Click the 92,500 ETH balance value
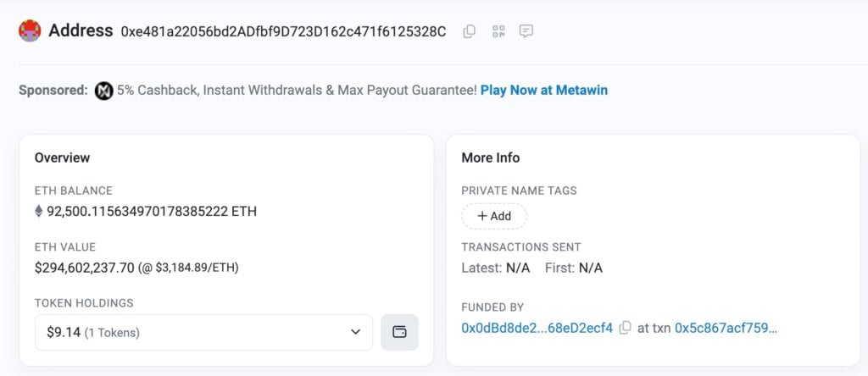This screenshot has width=868, height=376. 151,211
